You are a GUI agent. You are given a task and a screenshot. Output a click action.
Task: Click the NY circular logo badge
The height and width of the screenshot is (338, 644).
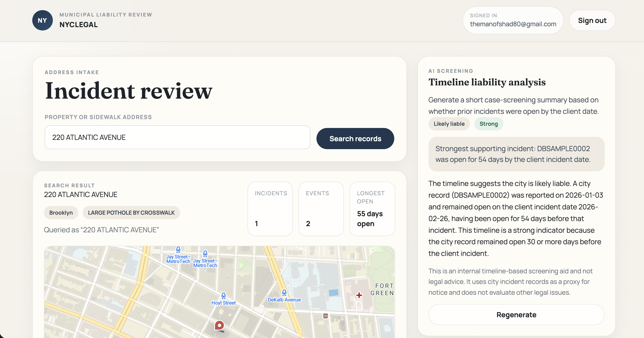click(42, 20)
